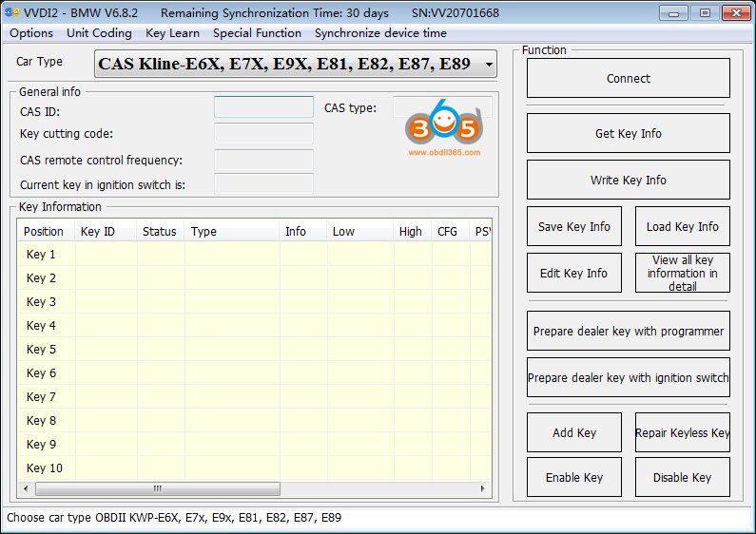Select the Key 10 row
This screenshot has height=534, width=756.
[254, 468]
